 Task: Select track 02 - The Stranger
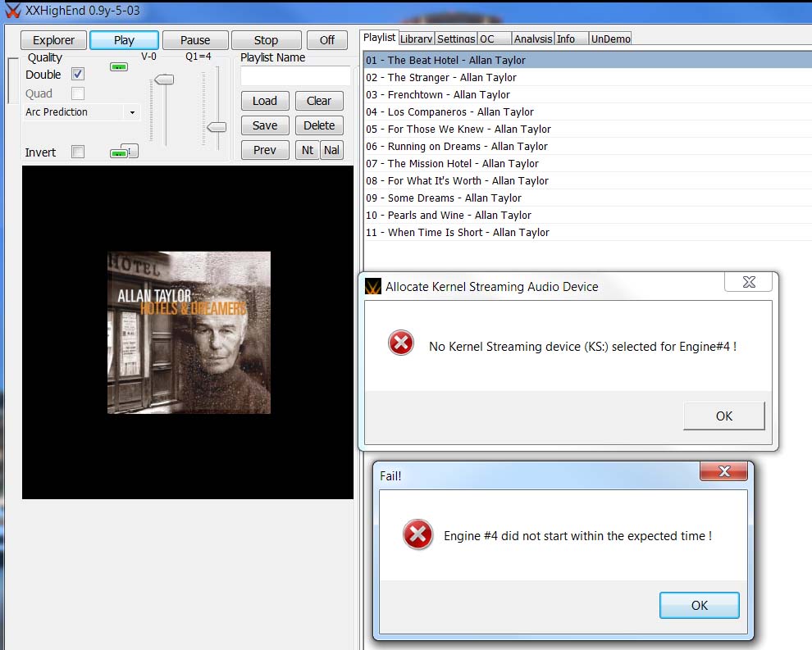click(x=588, y=77)
